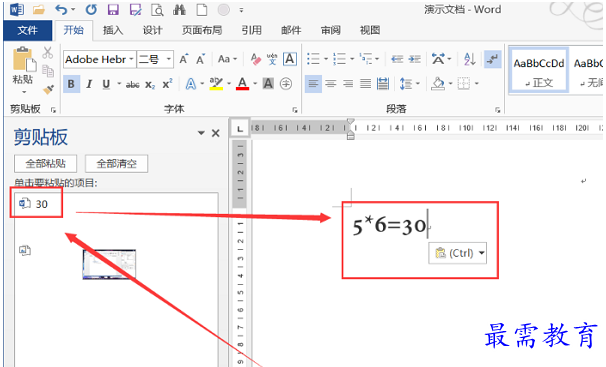Screen dimensions: 606x367
Task: Increase paragraph indent
Action: pos(415,59)
